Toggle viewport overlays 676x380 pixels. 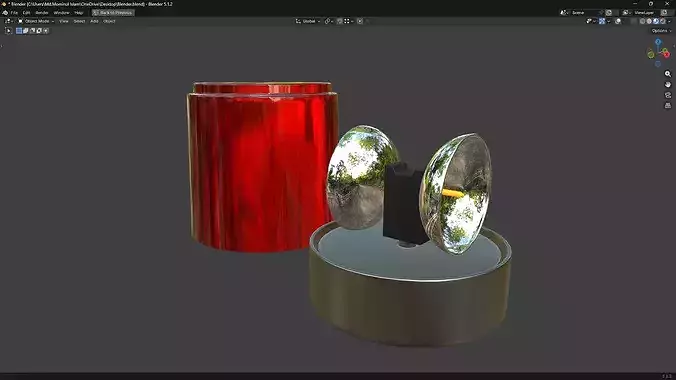(618, 21)
